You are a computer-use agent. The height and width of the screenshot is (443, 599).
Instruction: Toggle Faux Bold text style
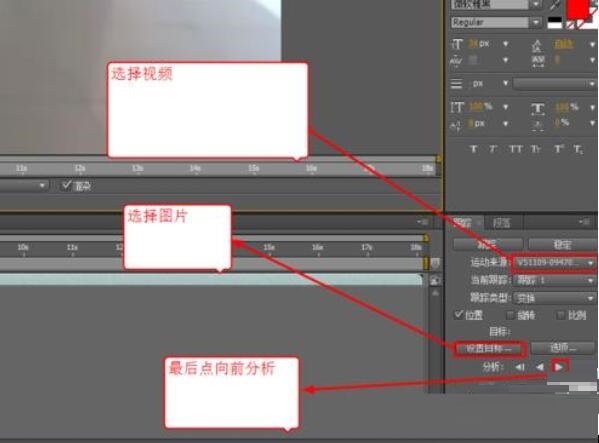473,149
